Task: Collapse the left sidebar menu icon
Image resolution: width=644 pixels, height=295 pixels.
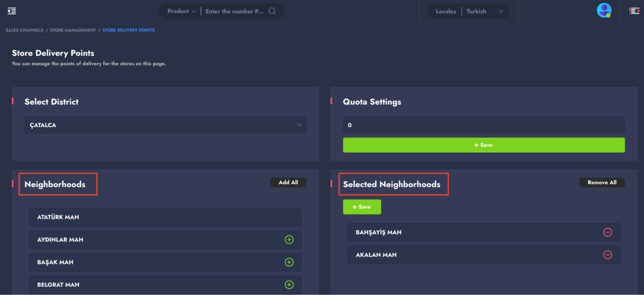Action: point(12,11)
